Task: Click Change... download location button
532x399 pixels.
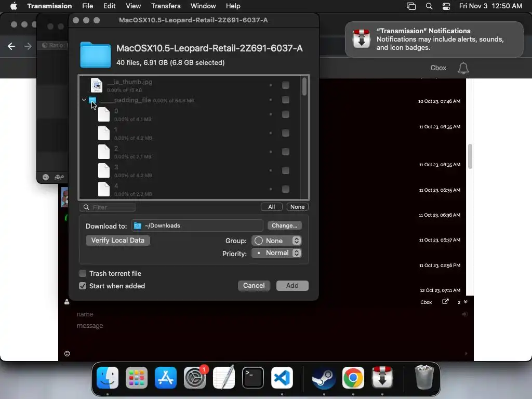Action: click(284, 225)
